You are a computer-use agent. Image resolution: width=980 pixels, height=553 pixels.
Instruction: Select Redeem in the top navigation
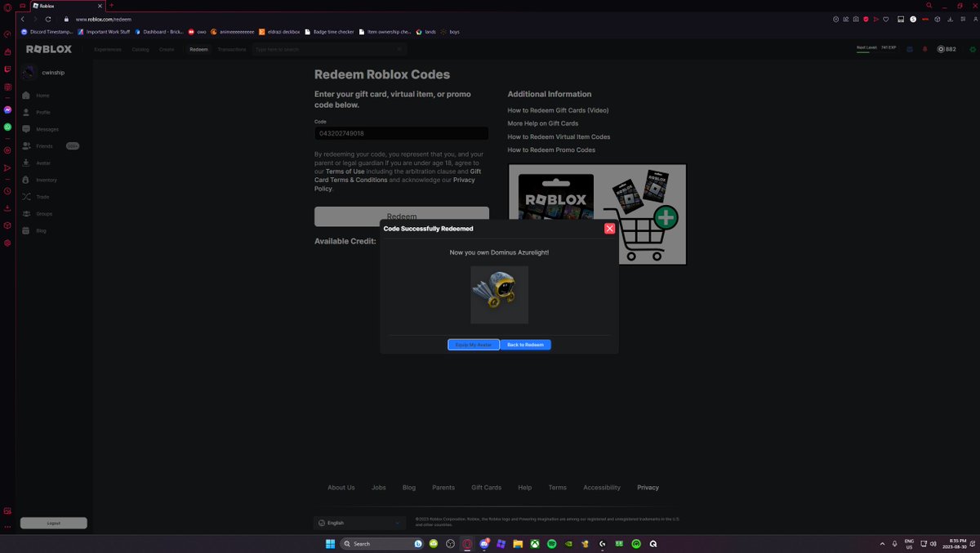pos(198,49)
